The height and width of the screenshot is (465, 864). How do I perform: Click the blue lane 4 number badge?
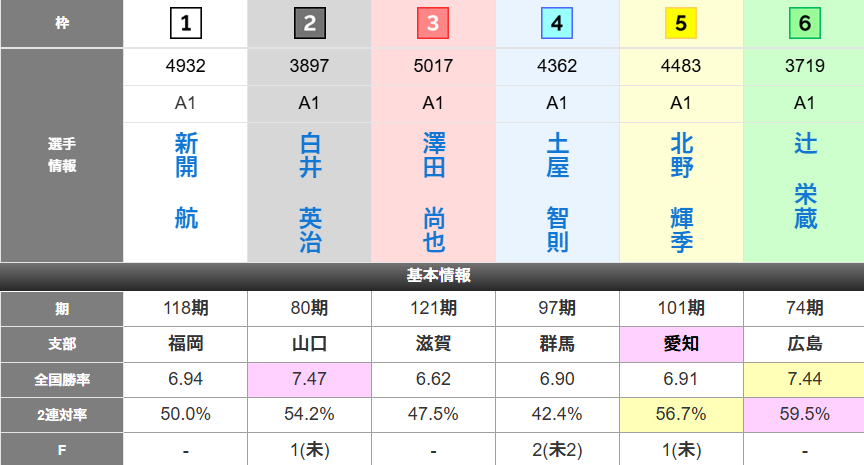pos(557,23)
